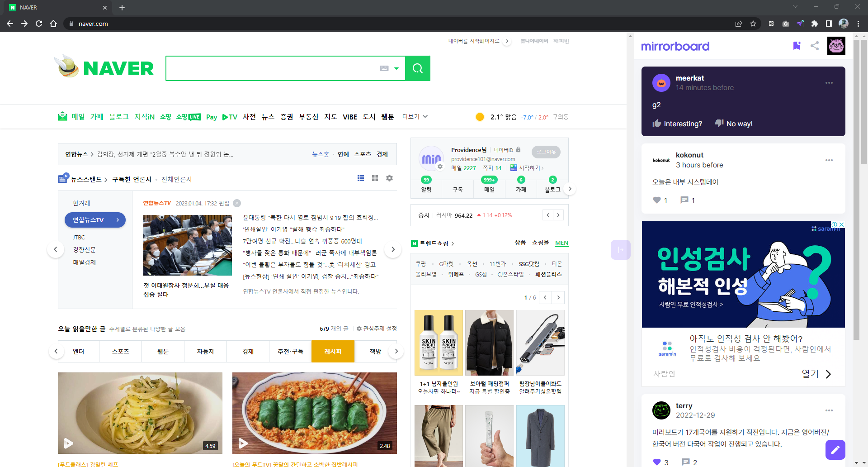Remove 연합뉴스TV subscription with x icon

pos(237,203)
